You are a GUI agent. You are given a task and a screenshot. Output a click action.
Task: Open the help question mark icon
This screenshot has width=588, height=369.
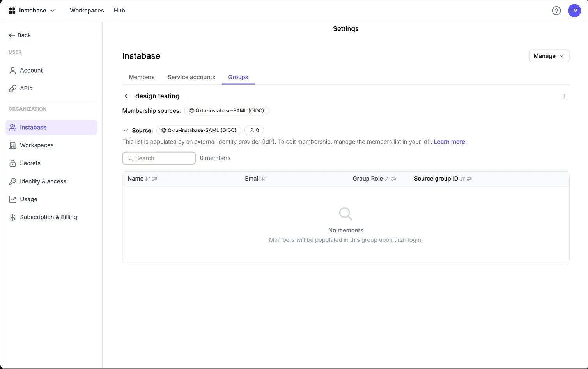[x=556, y=11]
